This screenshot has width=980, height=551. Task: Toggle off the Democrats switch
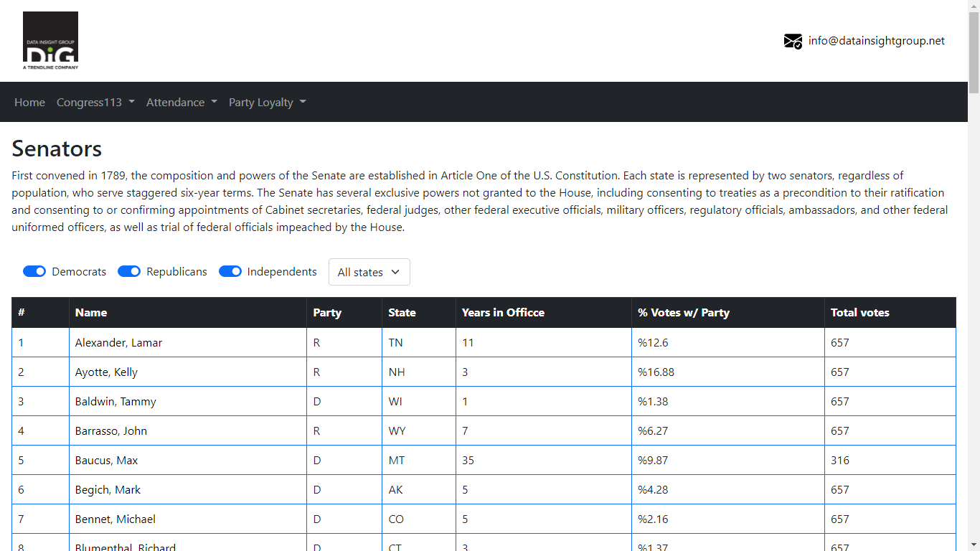tap(34, 271)
